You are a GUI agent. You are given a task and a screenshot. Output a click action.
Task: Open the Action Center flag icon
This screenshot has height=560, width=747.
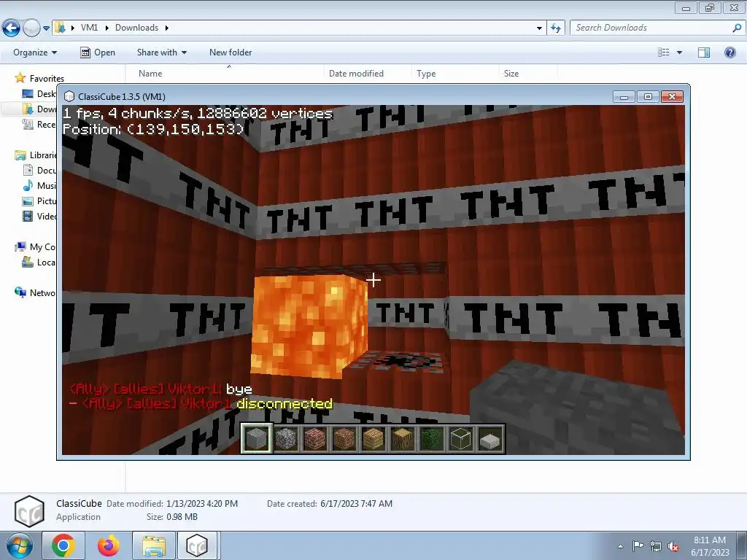point(638,546)
